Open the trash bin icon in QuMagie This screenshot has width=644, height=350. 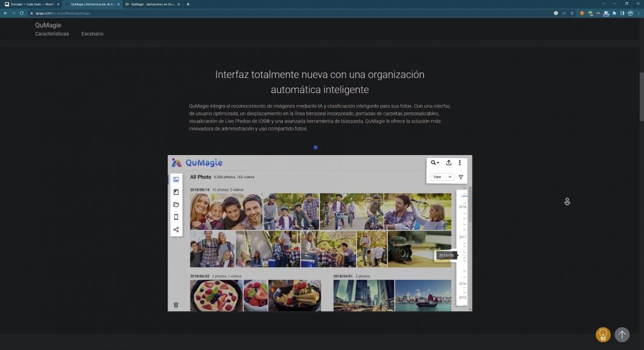tap(176, 305)
